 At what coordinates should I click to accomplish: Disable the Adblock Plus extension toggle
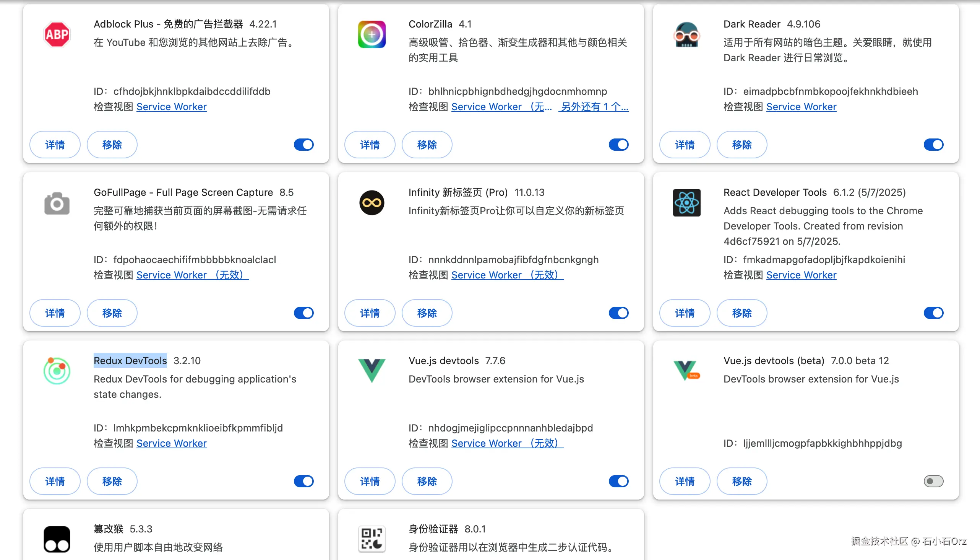tap(303, 145)
